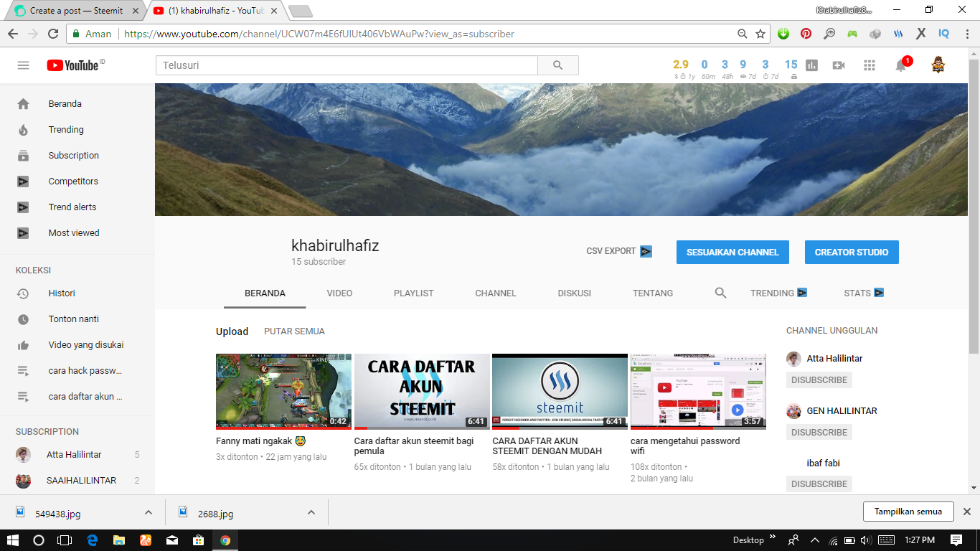Open notifications via the bell icon
This screenshot has width=980, height=551.
[903, 65]
